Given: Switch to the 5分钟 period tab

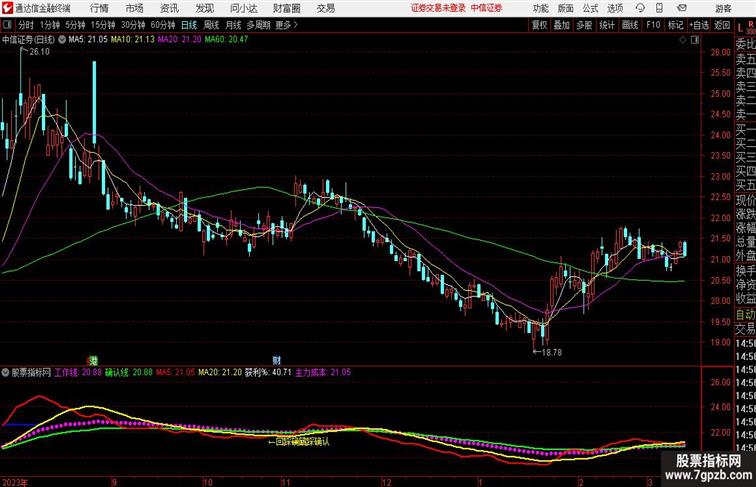Looking at the screenshot, I should [75, 25].
